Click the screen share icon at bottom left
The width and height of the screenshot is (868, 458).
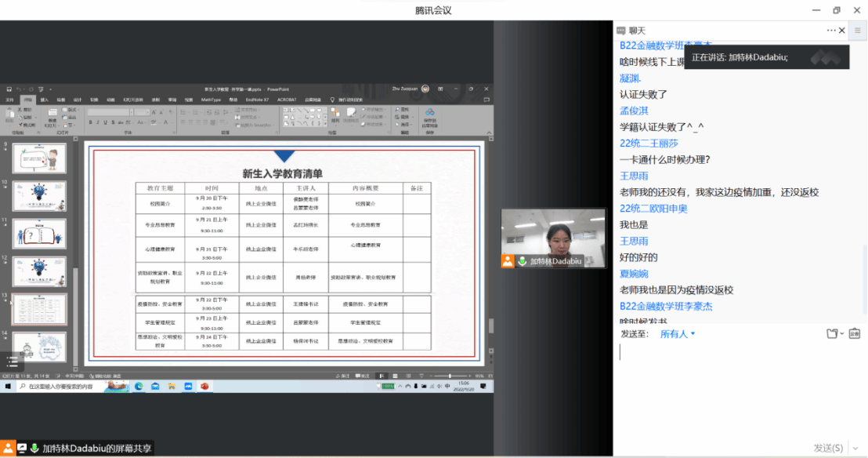click(21, 449)
